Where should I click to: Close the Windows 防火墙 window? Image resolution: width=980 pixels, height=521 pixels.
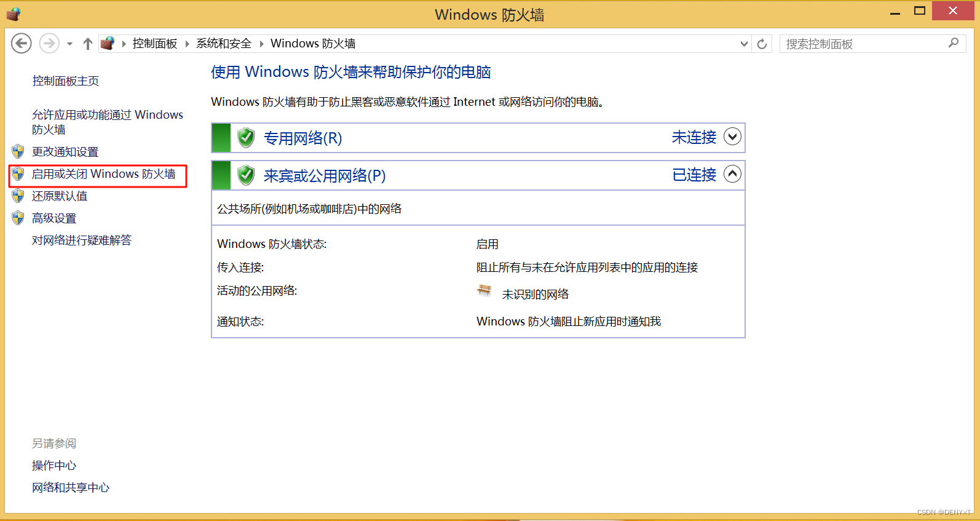pos(953,11)
